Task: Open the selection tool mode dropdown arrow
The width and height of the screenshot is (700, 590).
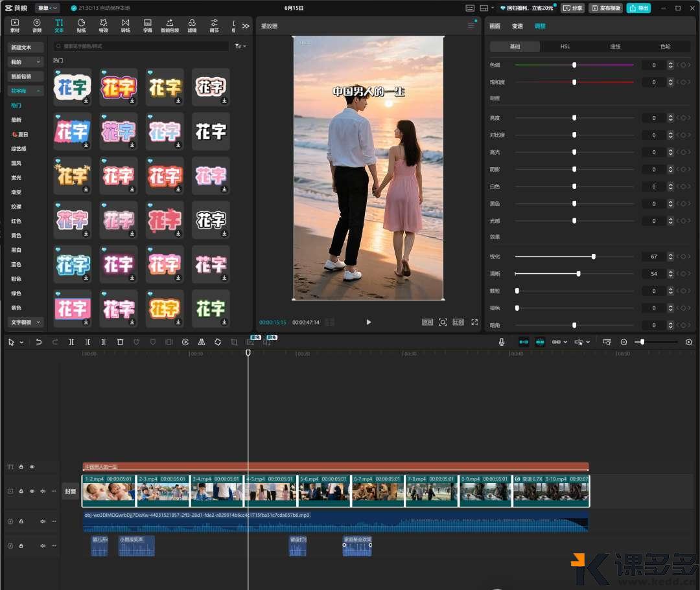Action: 21,342
